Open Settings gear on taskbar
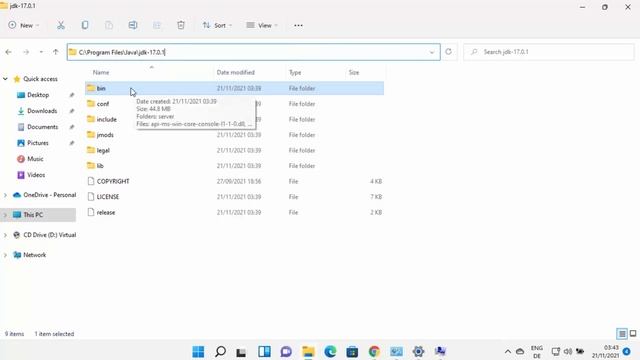 point(418,351)
